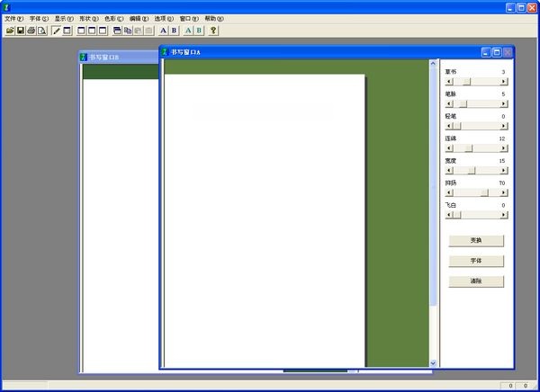
Task: Click the 变换 button
Action: (476, 241)
